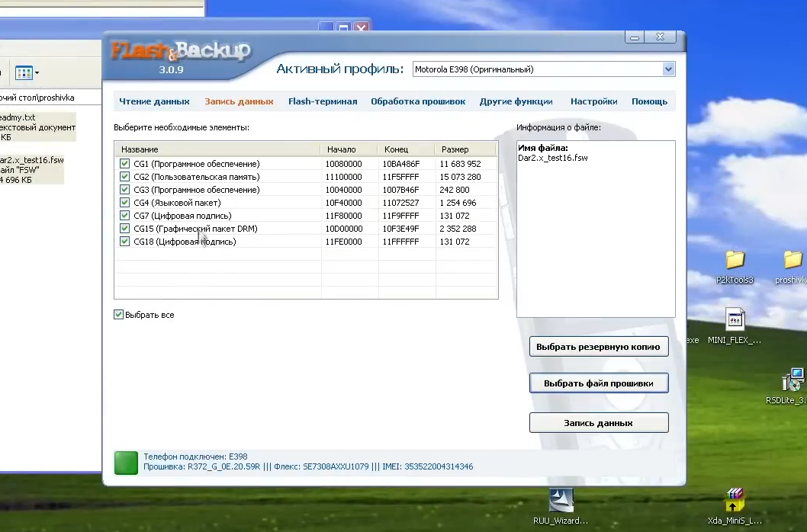Open the MINI_FLEX desktop file icon
The image size is (807, 532).
point(735,320)
